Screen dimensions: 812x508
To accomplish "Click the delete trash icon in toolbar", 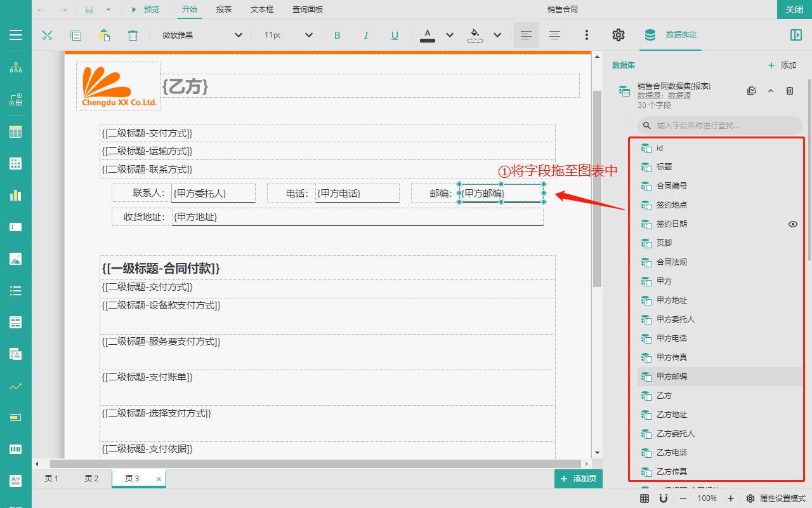I will pos(133,35).
